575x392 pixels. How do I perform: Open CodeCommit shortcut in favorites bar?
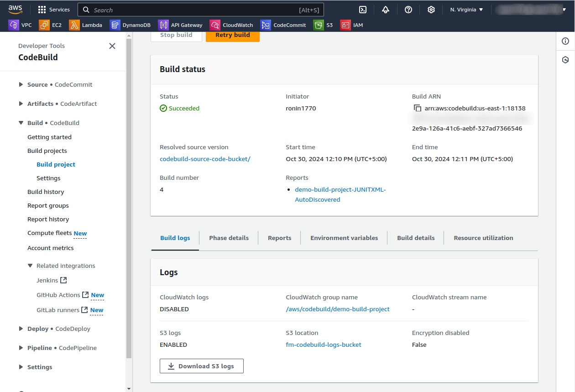point(283,25)
